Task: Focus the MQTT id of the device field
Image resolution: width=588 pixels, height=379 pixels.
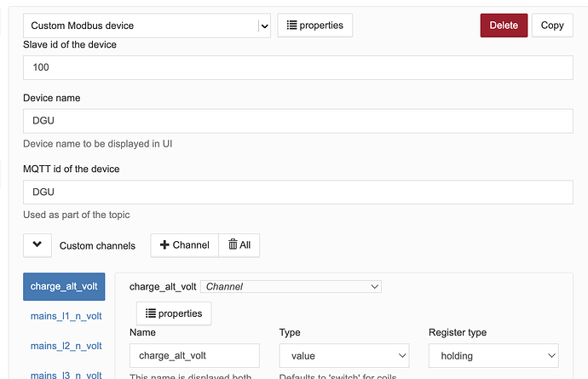Action: pyautogui.click(x=297, y=192)
